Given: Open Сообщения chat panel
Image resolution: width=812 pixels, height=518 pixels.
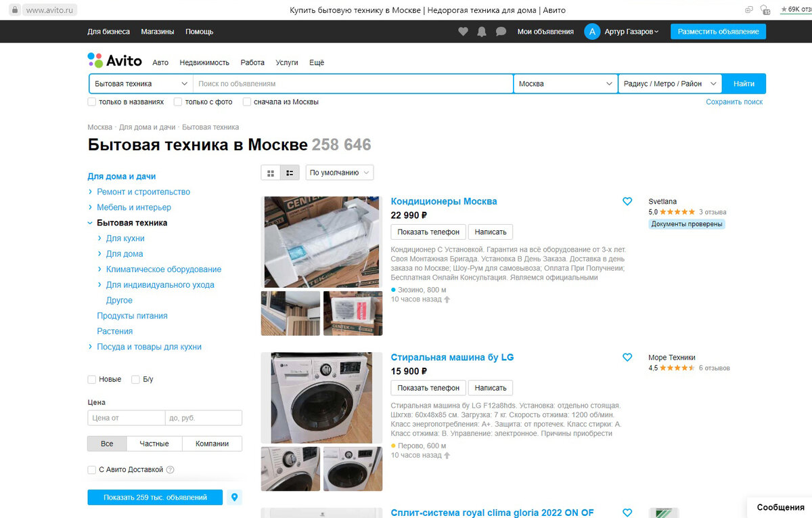Looking at the screenshot, I should click(x=780, y=507).
